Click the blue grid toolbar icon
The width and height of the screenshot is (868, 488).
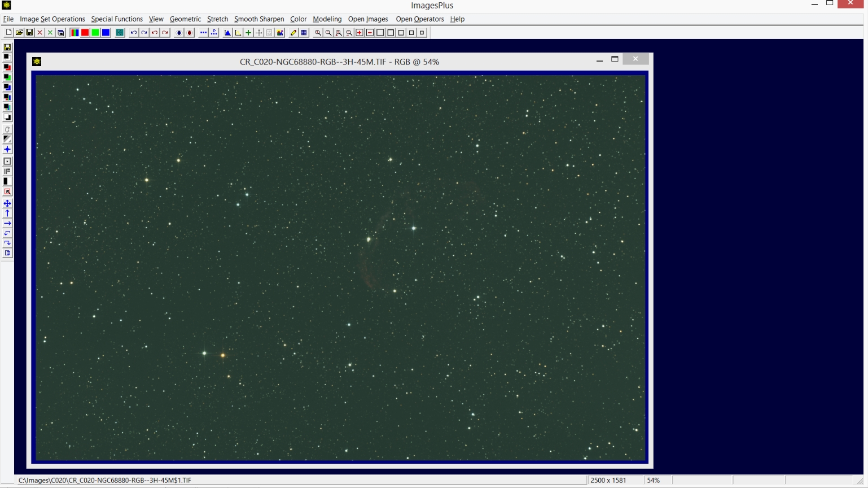(304, 33)
